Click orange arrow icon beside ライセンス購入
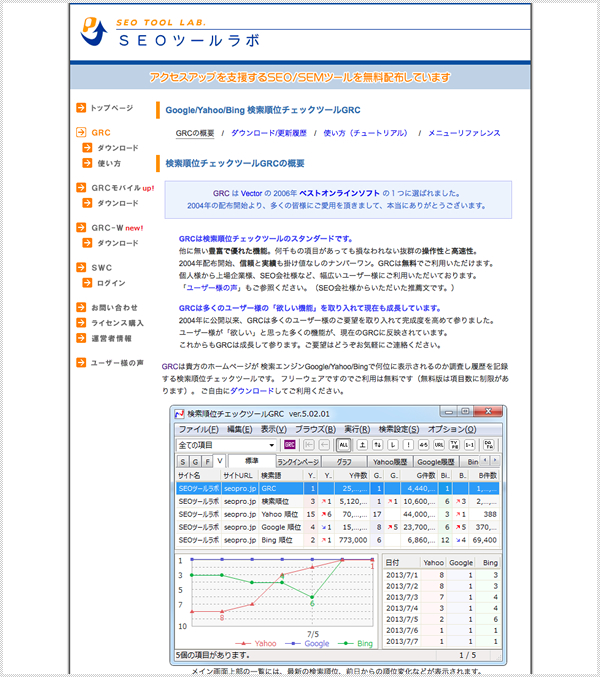Screen dimensions: 600x677 (81, 323)
